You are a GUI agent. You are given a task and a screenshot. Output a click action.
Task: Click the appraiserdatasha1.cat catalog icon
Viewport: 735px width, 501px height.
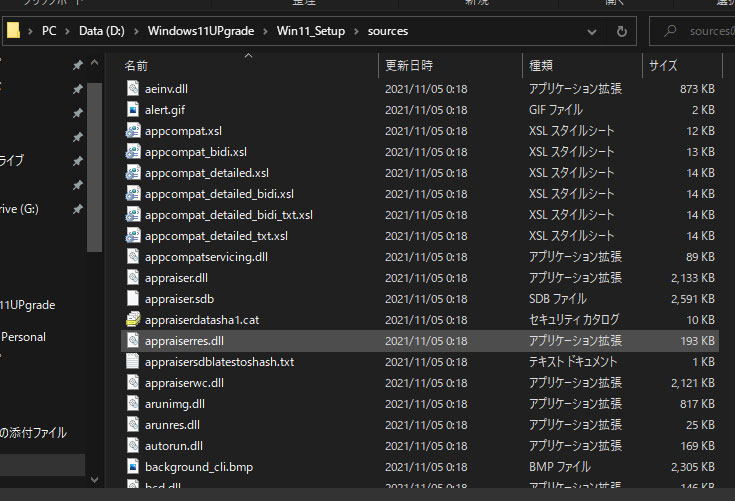pos(133,320)
